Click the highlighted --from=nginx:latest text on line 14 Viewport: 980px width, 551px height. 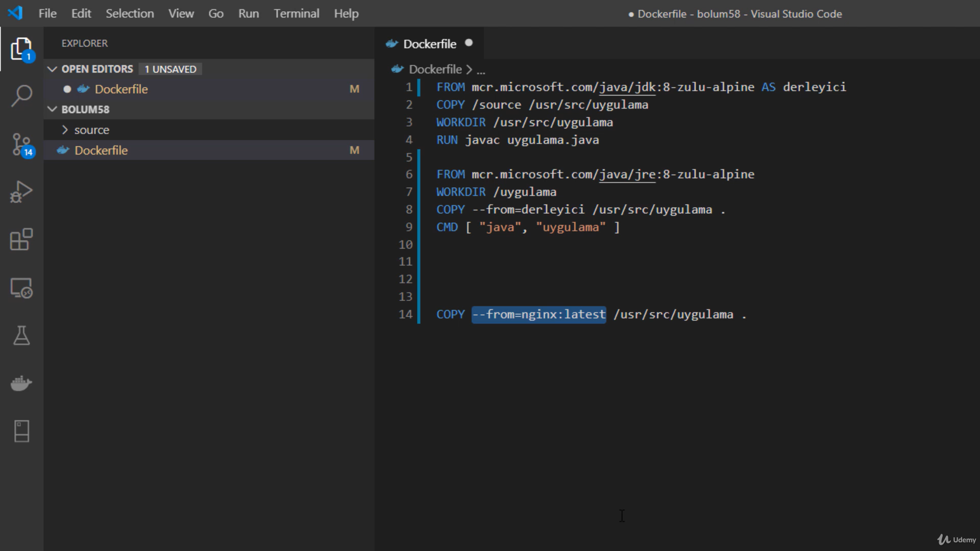pos(538,315)
